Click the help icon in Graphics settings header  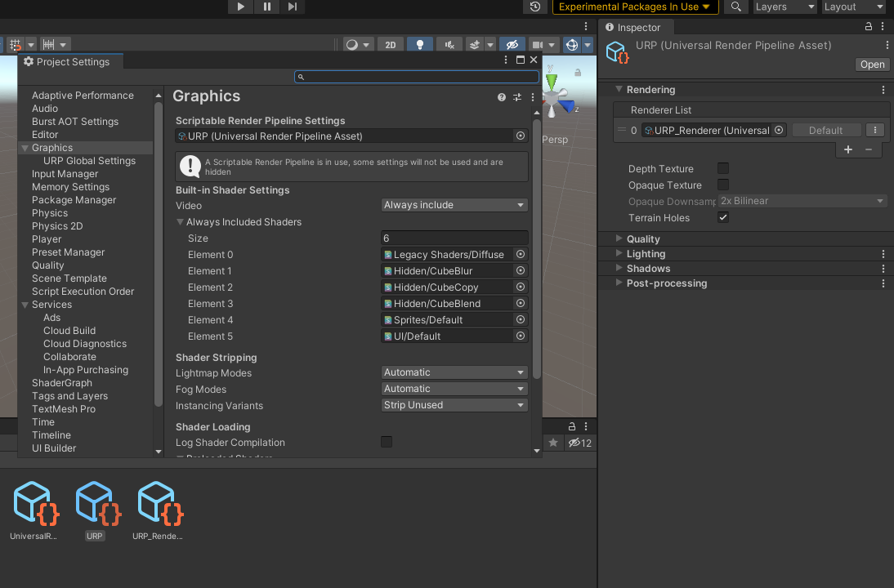click(501, 96)
